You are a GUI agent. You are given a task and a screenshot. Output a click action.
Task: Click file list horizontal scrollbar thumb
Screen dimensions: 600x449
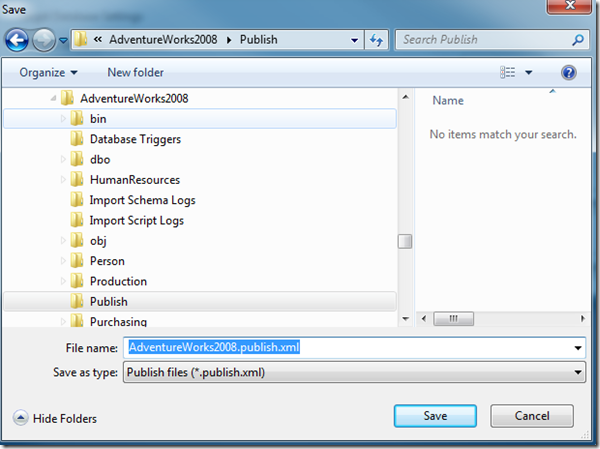(x=453, y=318)
